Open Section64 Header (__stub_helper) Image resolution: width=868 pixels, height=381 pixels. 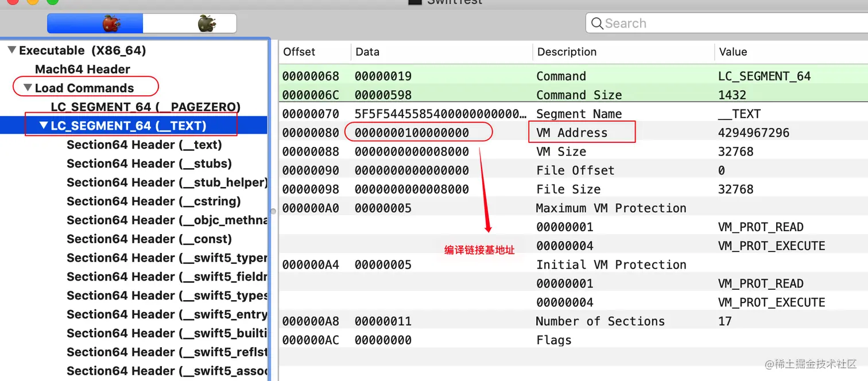167,182
